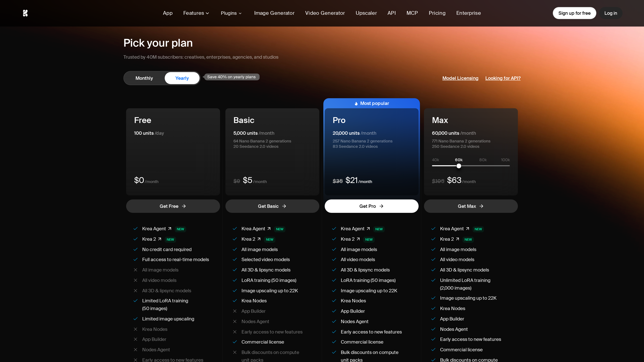This screenshot has width=644, height=362.
Task: Select 40k on the Max units slider
Action: (x=436, y=160)
